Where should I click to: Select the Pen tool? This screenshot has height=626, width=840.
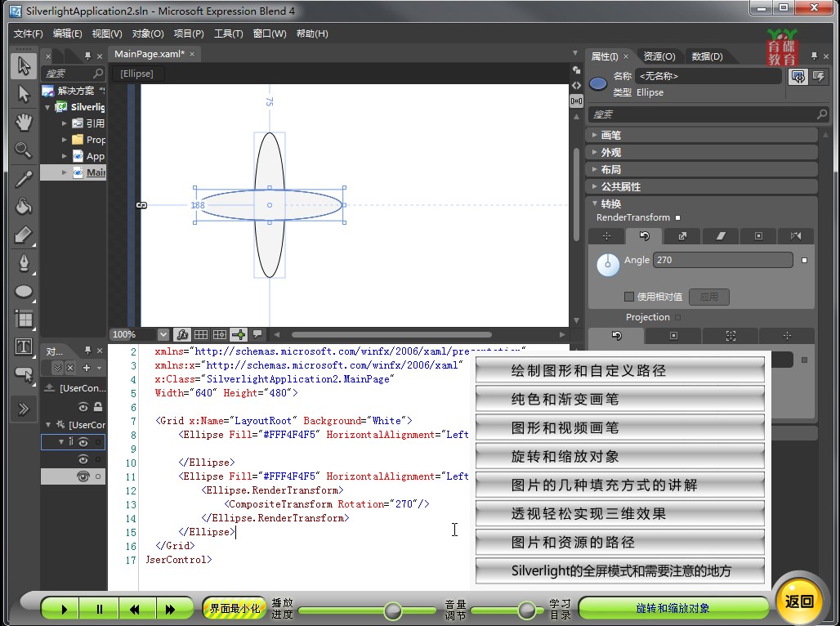[24, 262]
